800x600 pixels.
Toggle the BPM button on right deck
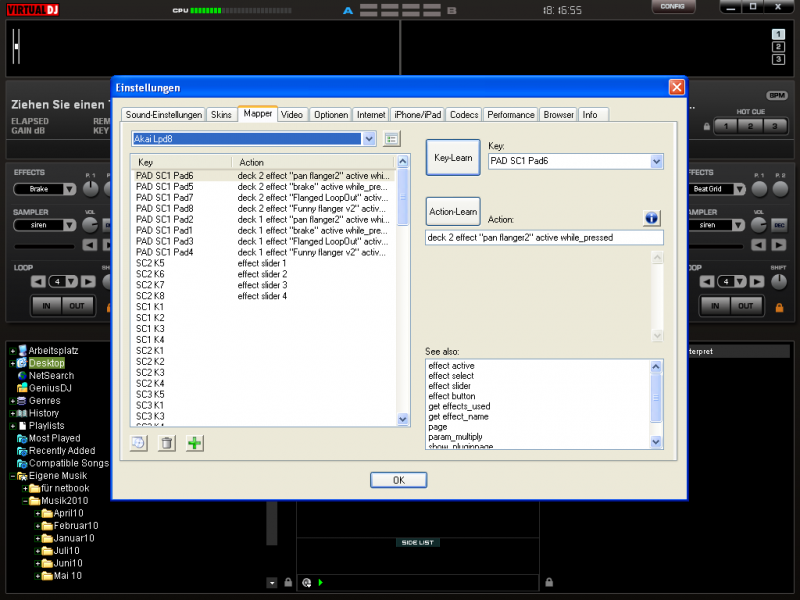click(x=777, y=95)
